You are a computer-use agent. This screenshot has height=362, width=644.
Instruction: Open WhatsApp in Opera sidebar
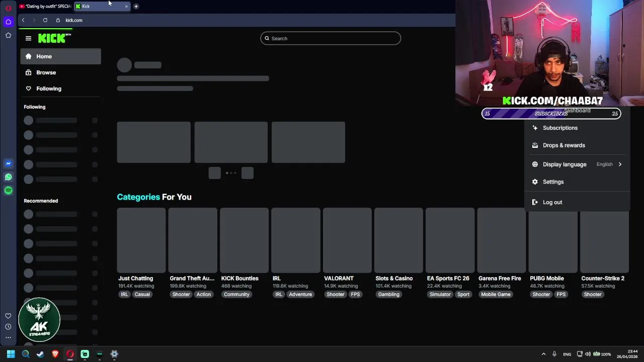click(x=8, y=177)
